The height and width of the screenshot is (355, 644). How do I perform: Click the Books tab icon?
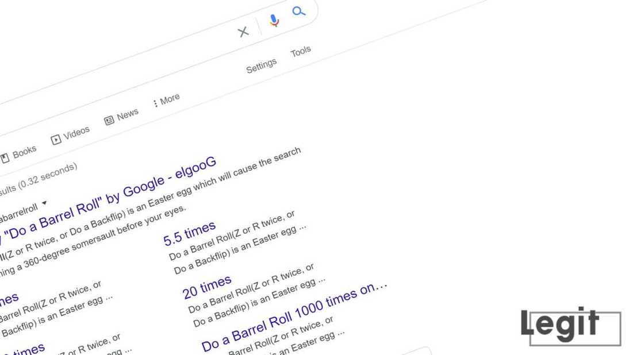pos(5,157)
